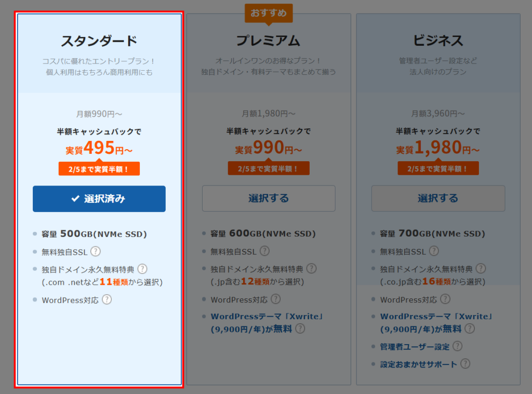532x394 pixels.
Task: Open help icon after ビジネス Xwrite が無料 text
Action: (470, 329)
